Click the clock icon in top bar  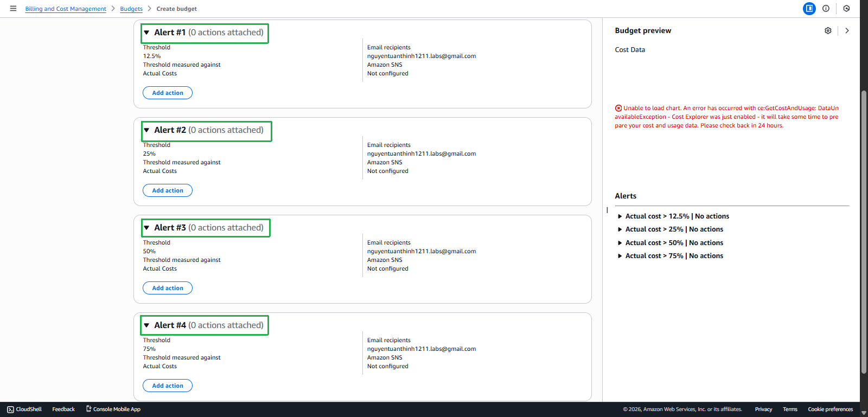click(846, 9)
